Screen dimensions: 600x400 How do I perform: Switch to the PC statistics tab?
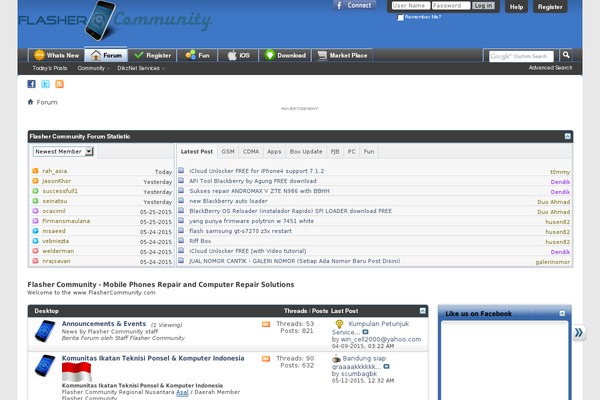tap(351, 152)
